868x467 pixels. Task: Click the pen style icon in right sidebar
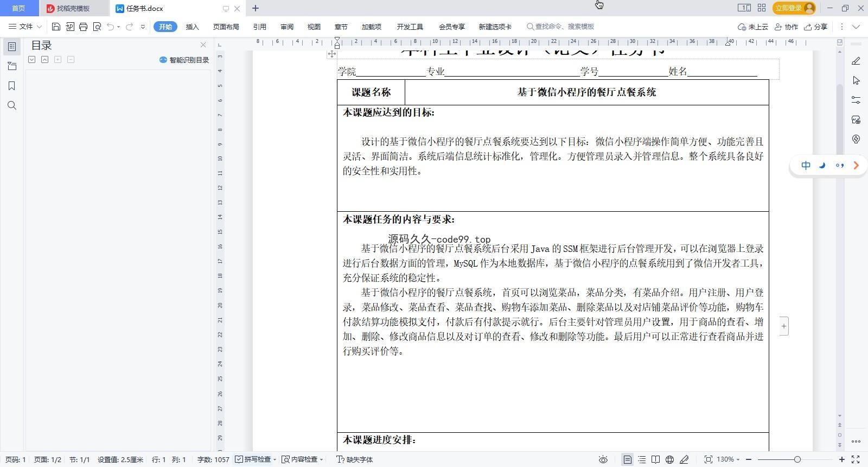[856, 61]
